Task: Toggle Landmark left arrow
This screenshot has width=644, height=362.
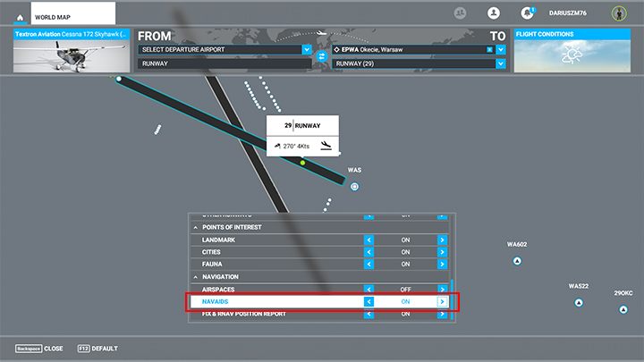Action: tap(369, 240)
